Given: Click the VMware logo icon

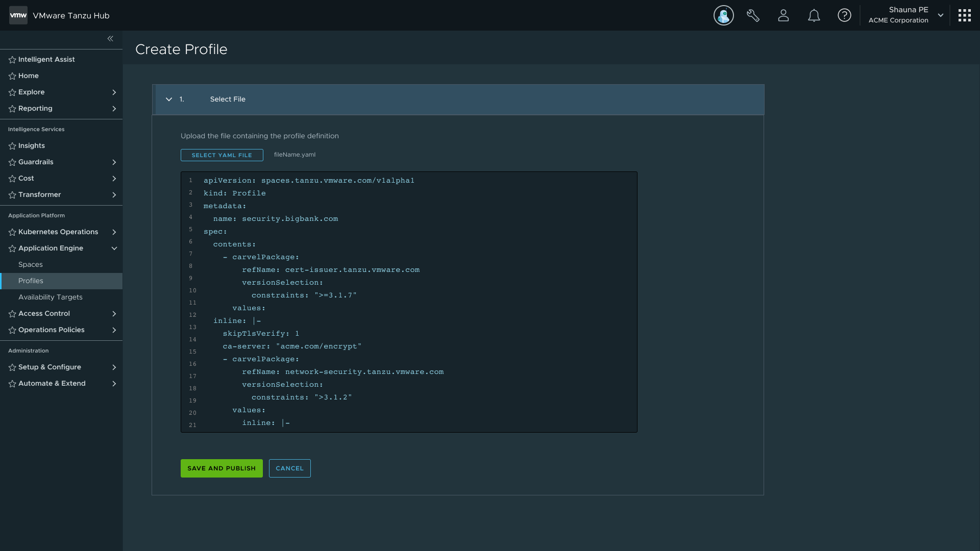Looking at the screenshot, I should pos(18,15).
